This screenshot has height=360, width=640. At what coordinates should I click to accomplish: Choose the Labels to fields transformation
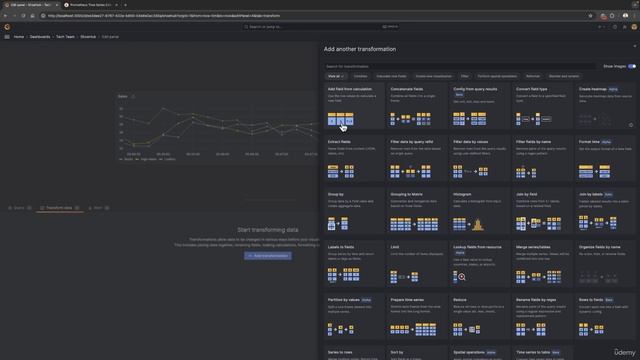pyautogui.click(x=354, y=264)
